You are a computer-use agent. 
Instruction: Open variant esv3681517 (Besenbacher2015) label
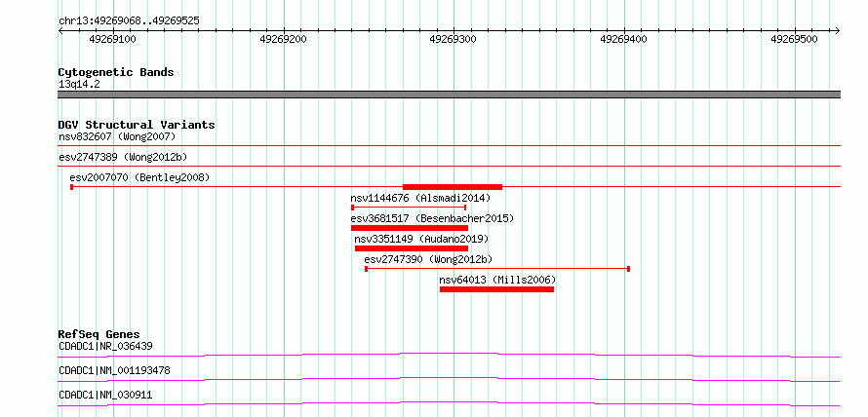(432, 218)
